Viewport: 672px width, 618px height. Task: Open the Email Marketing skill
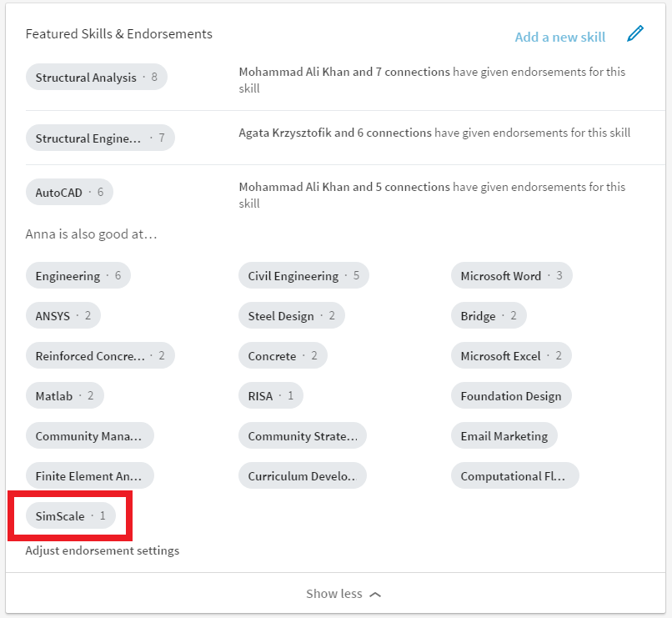[x=504, y=436]
